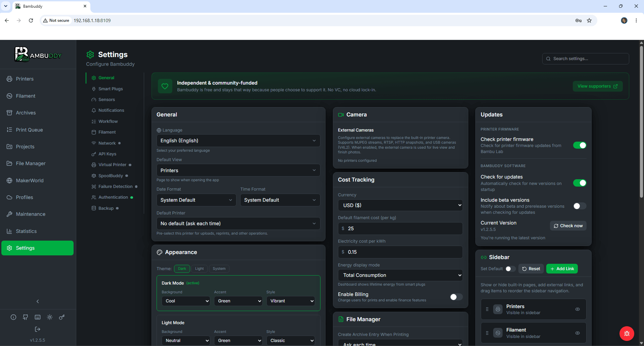Open the Chrome profile avatar
The height and width of the screenshot is (346, 644).
coord(624,20)
